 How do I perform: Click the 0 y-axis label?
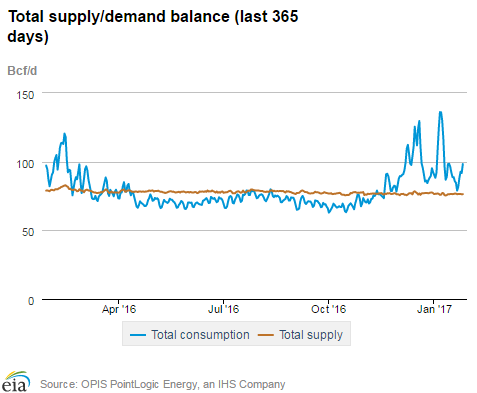(x=31, y=301)
